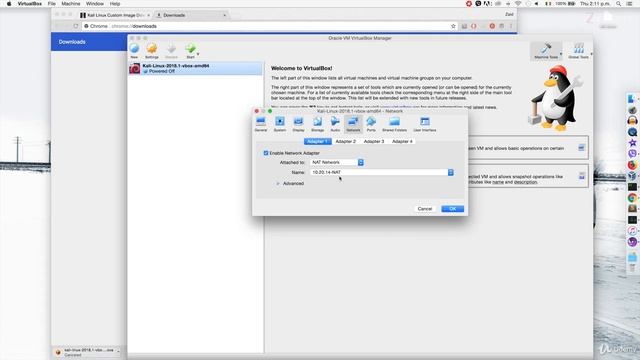Click the menu bar clock Thu 2:11 p.m.

595,4
